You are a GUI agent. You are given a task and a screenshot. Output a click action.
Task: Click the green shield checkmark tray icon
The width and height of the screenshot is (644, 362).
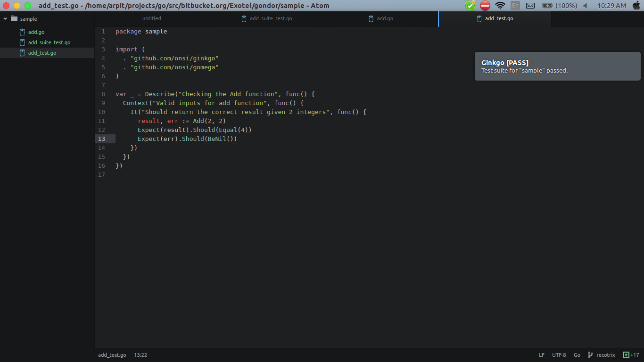point(470,6)
